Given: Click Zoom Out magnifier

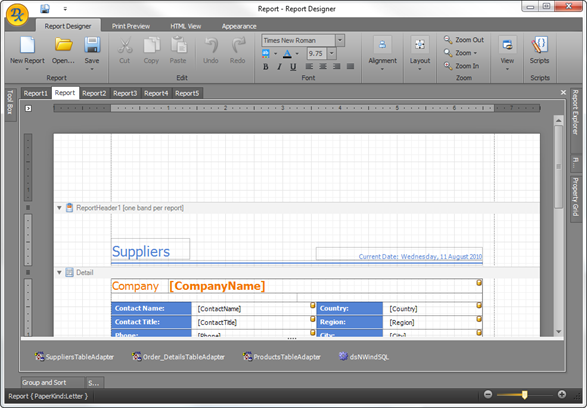Looking at the screenshot, I should click(448, 39).
